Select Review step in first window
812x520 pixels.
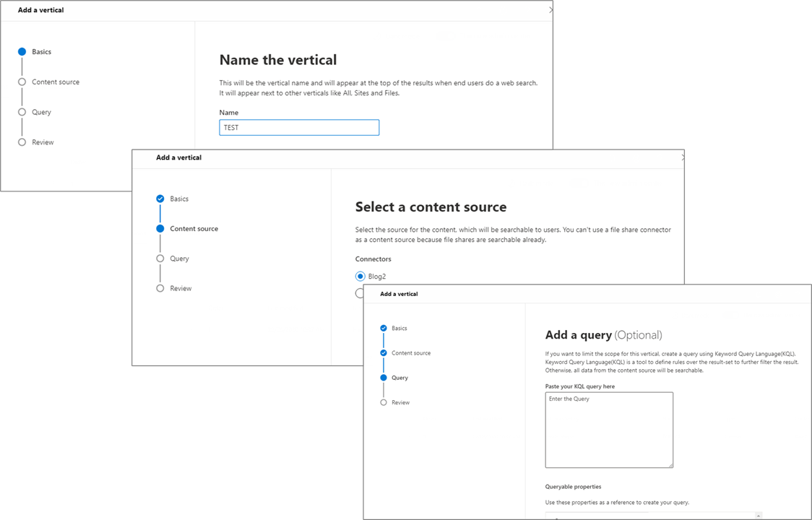pos(43,142)
